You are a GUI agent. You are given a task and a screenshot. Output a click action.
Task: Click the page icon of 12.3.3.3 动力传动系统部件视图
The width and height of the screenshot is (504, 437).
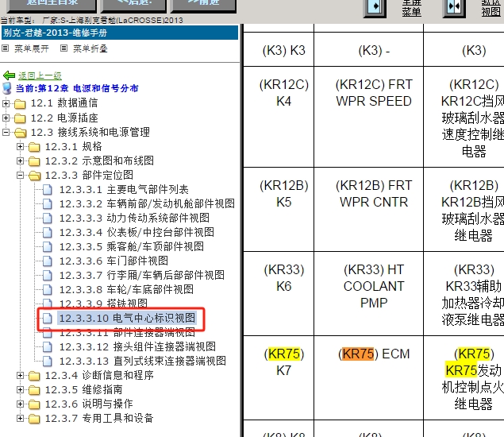click(x=48, y=218)
